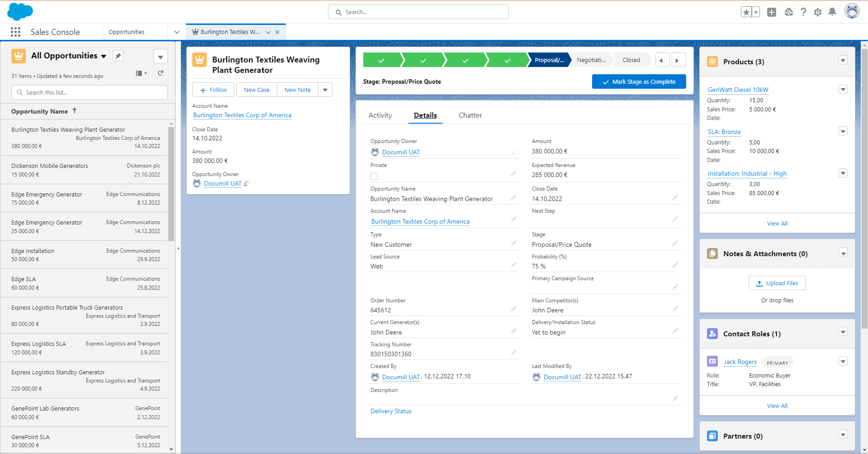Open the Favorites list dropdown arrow
Screen dimensions: 868x454
(755, 12)
